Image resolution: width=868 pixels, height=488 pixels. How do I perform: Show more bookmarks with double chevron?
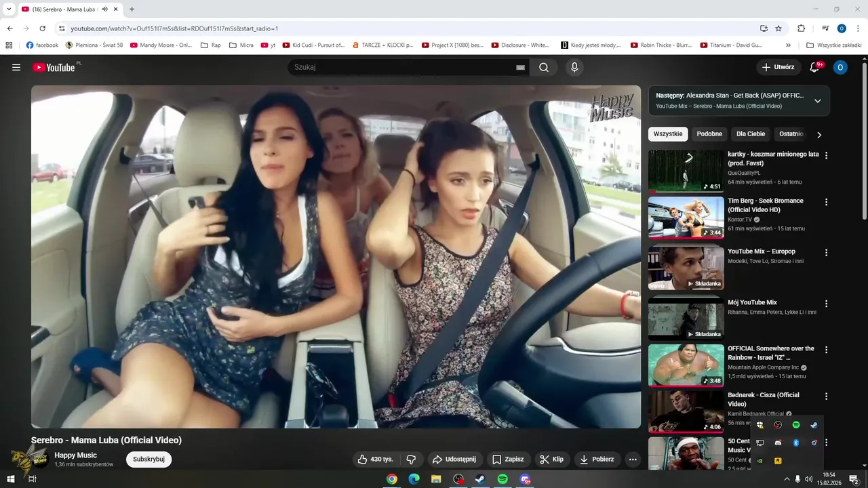click(788, 45)
